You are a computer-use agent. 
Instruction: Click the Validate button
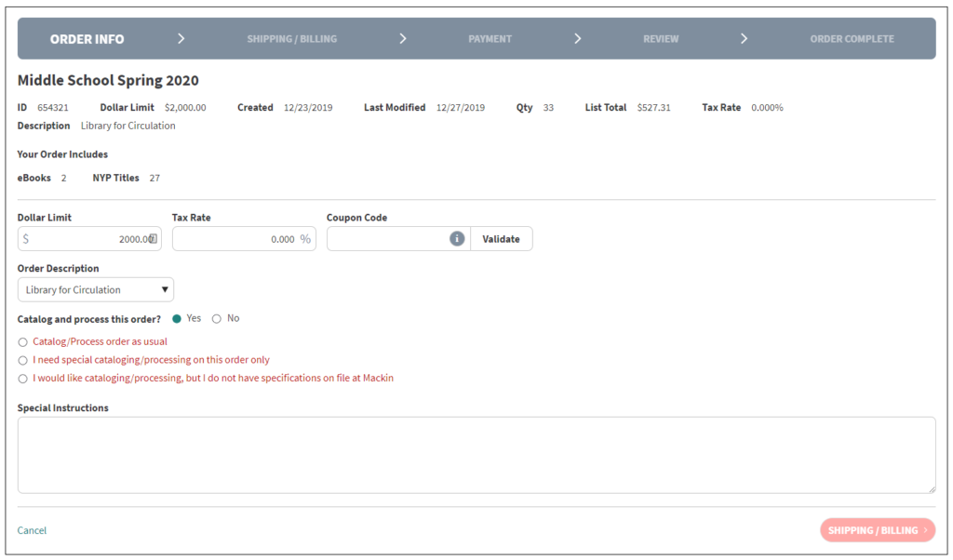(x=501, y=238)
